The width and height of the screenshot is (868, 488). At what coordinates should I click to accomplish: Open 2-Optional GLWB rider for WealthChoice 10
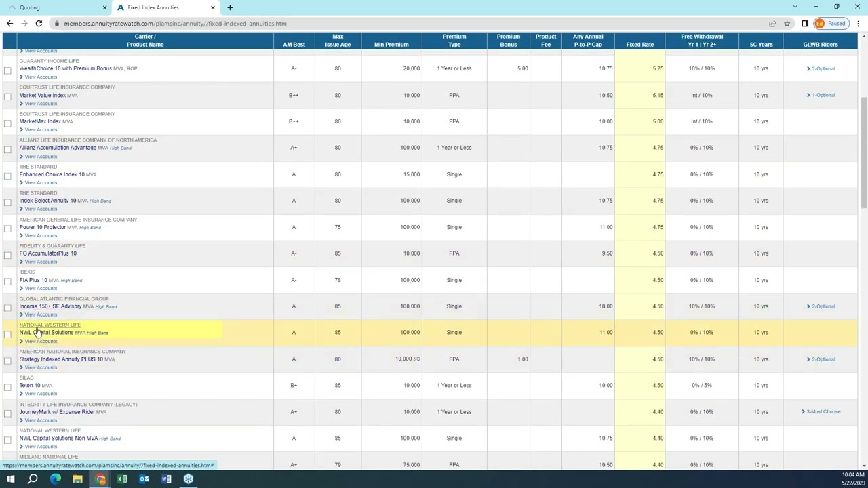pyautogui.click(x=821, y=68)
